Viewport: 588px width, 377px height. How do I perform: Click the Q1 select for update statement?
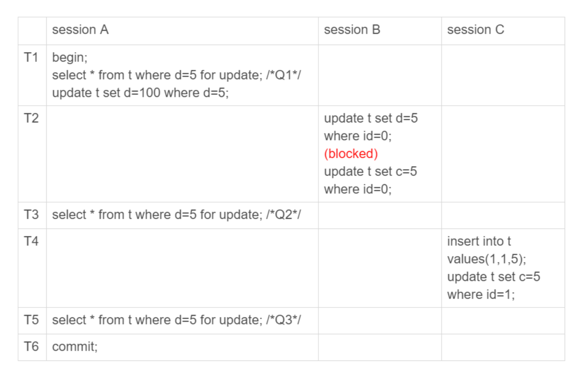176,75
